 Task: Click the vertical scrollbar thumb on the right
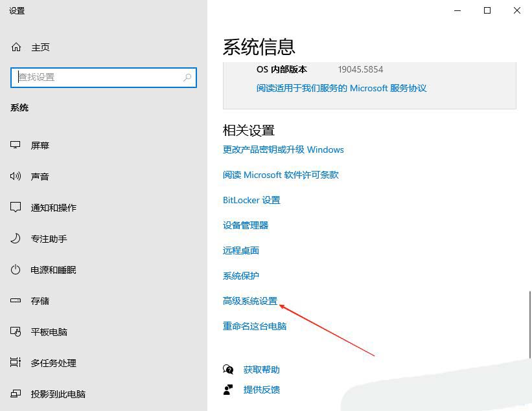click(530, 324)
